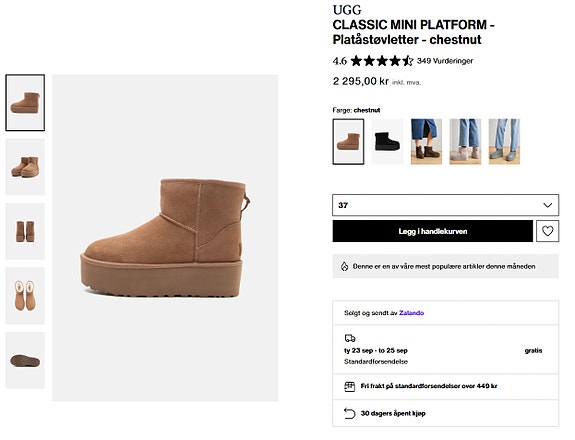Click the flame popularity icon
575x440 pixels.
pos(344,267)
